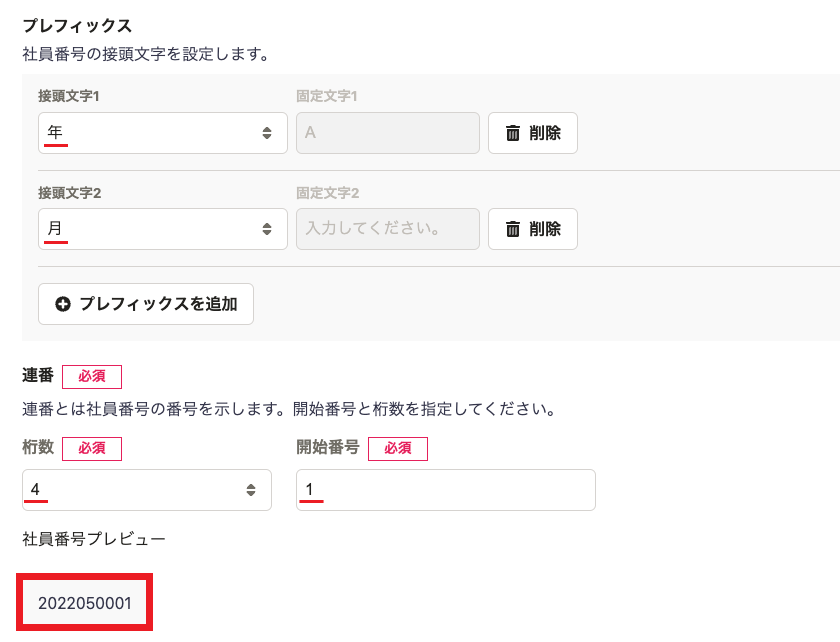Click the 削除 label next to 固定文字2
This screenshot has height=642, width=840.
tap(545, 229)
